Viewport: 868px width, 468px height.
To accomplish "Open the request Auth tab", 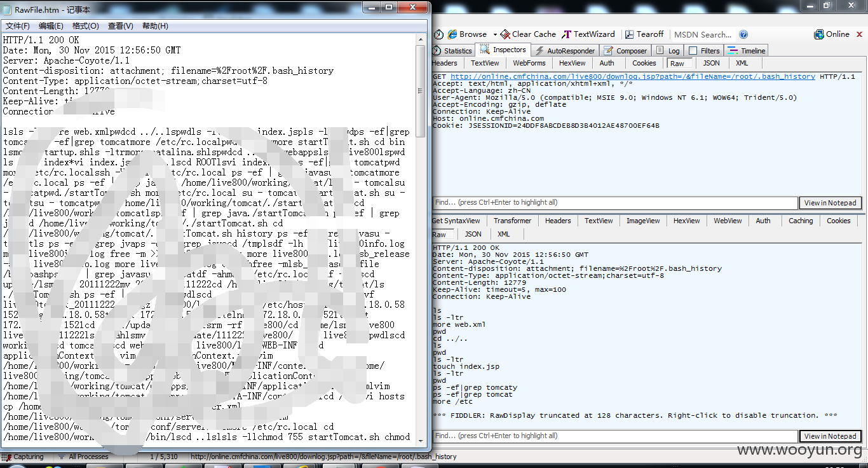I will click(607, 63).
